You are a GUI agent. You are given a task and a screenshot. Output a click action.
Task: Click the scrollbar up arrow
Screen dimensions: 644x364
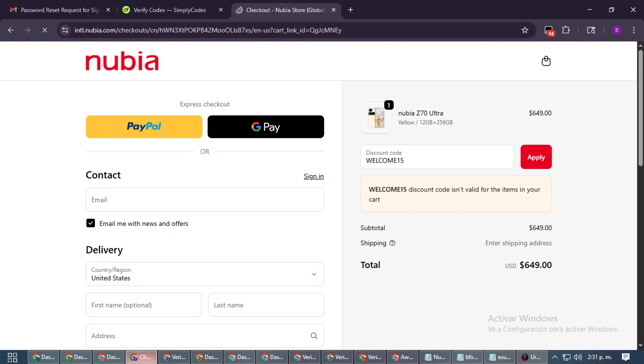(x=640, y=45)
